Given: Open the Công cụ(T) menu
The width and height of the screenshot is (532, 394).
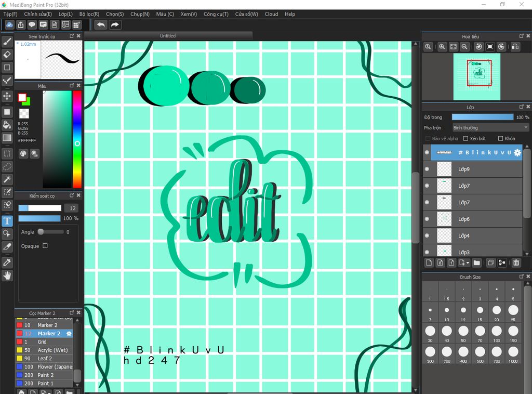Looking at the screenshot, I should click(x=216, y=14).
